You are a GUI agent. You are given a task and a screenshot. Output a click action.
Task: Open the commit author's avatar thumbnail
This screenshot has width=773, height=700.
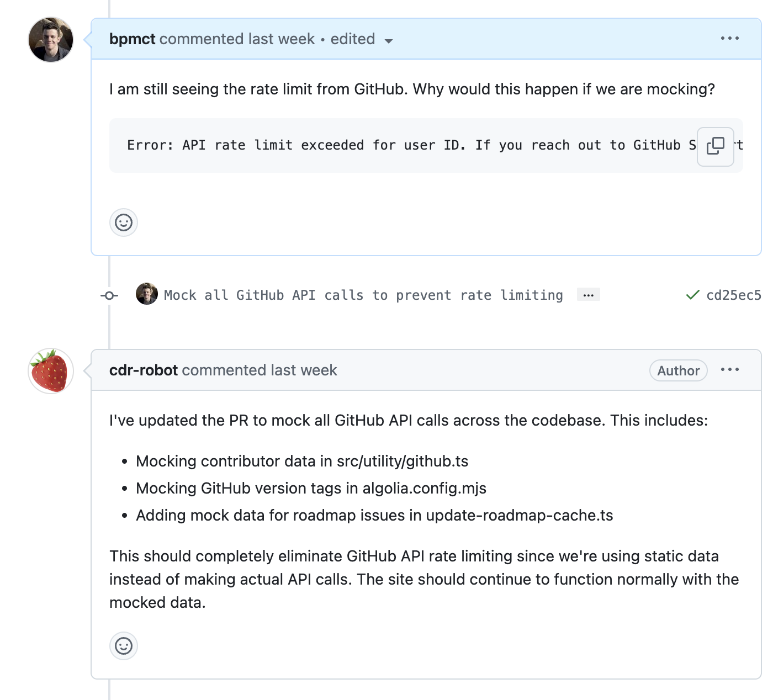pos(146,294)
